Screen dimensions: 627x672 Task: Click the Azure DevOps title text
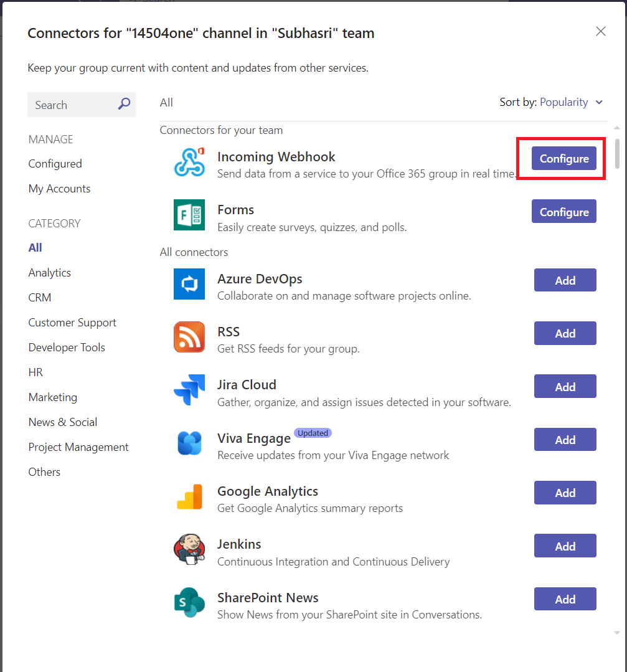pos(260,279)
